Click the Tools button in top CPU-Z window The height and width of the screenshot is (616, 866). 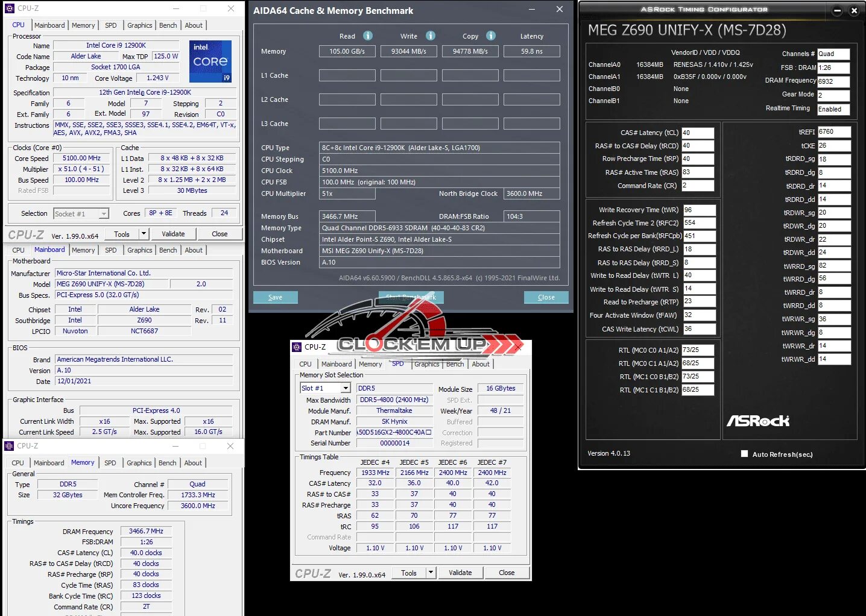[122, 234]
